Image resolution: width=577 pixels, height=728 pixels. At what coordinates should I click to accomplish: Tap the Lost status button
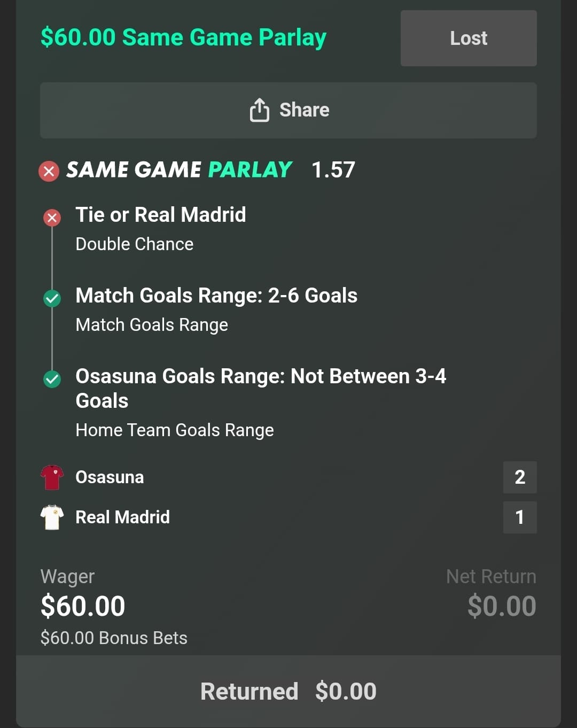(469, 38)
